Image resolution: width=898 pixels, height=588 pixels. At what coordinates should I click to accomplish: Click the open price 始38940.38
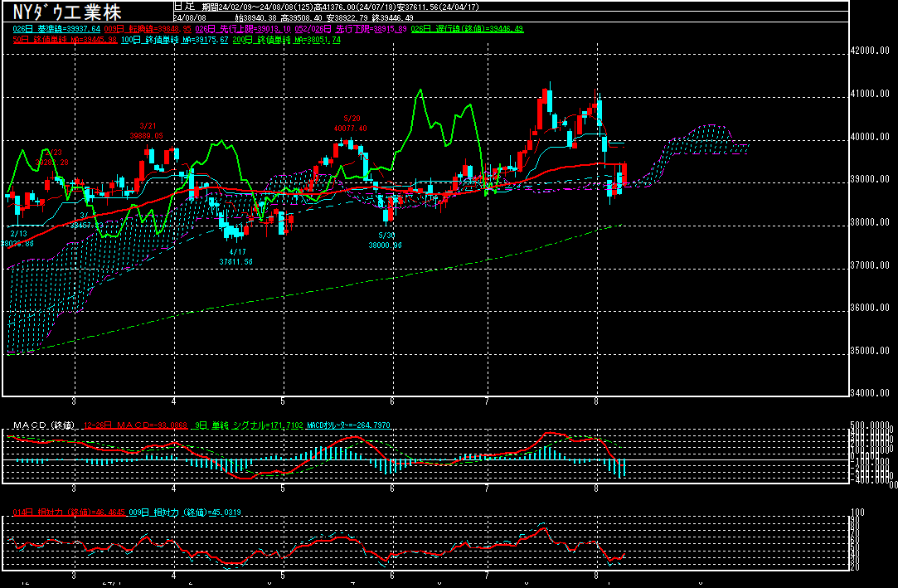pyautogui.click(x=256, y=17)
